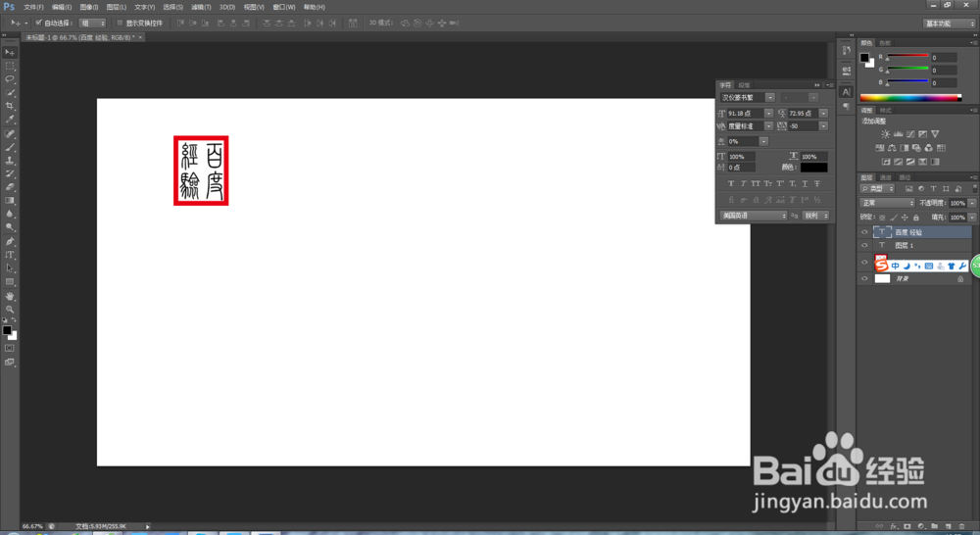This screenshot has height=535, width=980.
Task: Select the Crop tool
Action: tap(10, 106)
